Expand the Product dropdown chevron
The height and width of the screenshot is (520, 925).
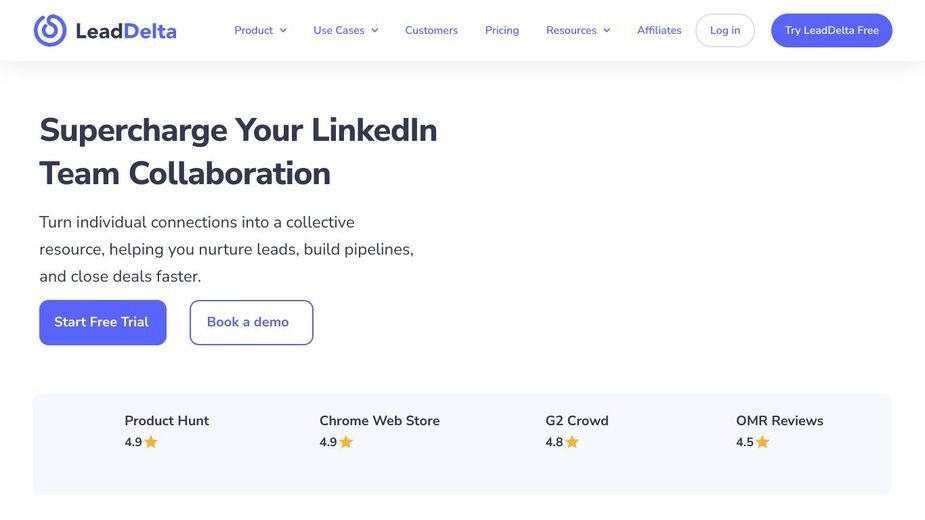(x=283, y=30)
